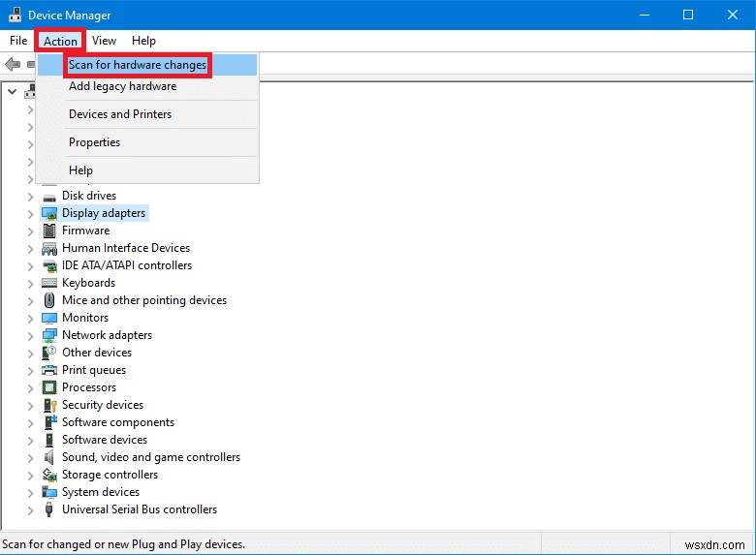Expand the Monitors node
The image size is (756, 555).
point(30,319)
